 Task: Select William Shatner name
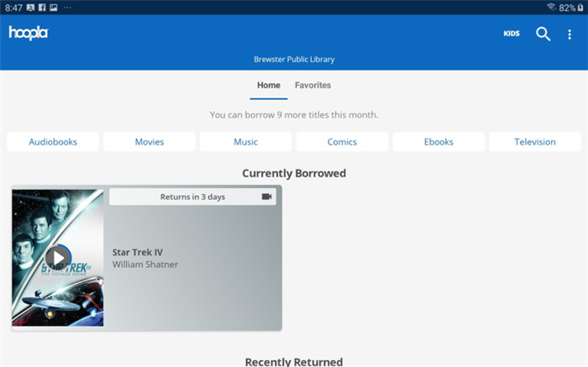pyautogui.click(x=145, y=265)
